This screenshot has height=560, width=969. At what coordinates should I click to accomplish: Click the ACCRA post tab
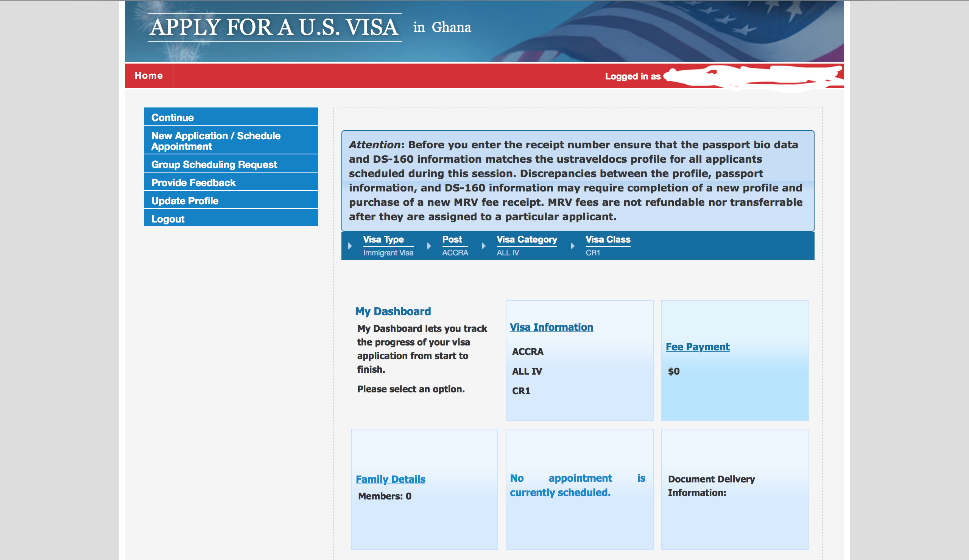(453, 245)
